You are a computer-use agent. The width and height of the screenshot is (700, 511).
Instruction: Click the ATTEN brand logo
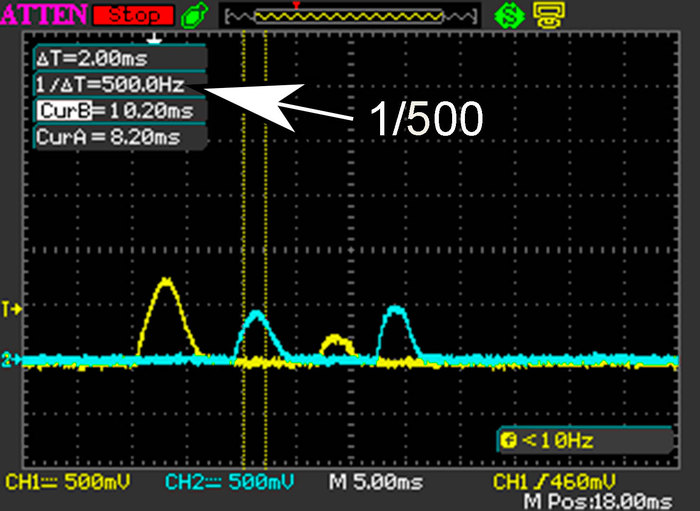coord(43,14)
